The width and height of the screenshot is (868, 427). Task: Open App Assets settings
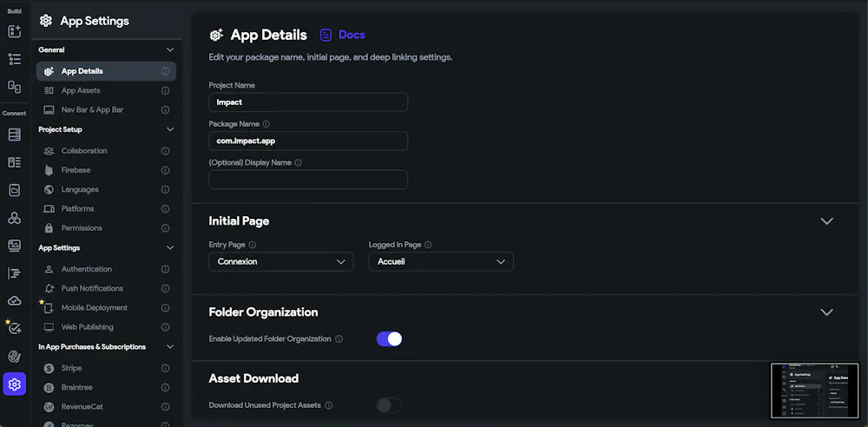106,90
